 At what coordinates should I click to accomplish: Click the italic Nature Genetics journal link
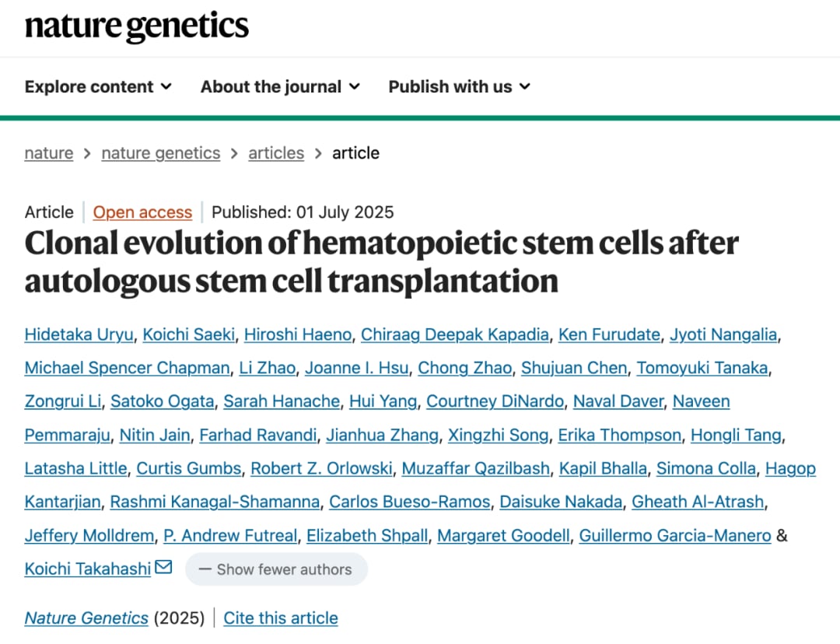(x=86, y=618)
